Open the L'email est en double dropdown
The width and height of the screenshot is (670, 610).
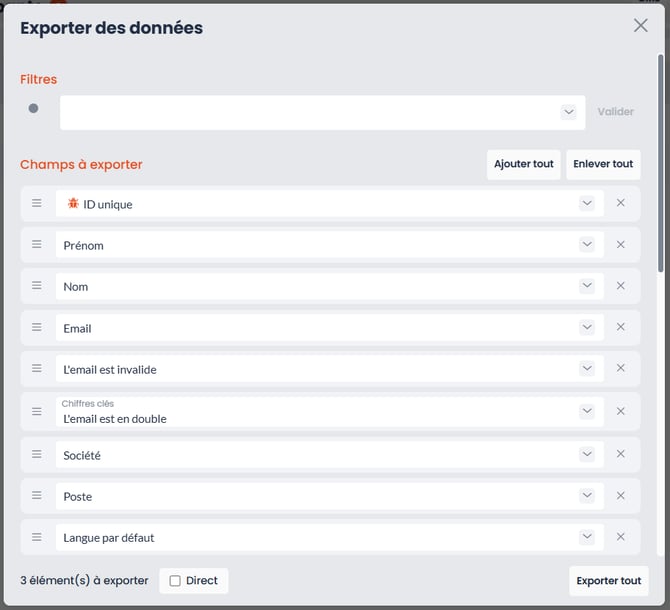(x=587, y=411)
